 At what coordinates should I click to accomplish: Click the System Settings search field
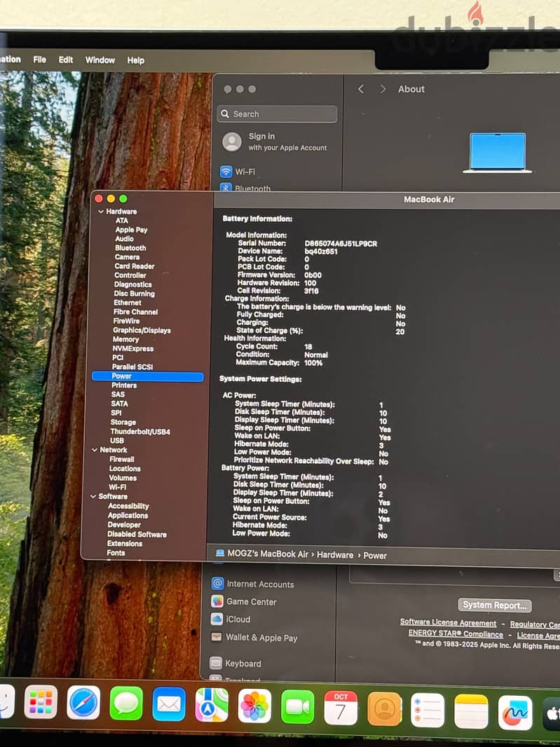[x=277, y=114]
